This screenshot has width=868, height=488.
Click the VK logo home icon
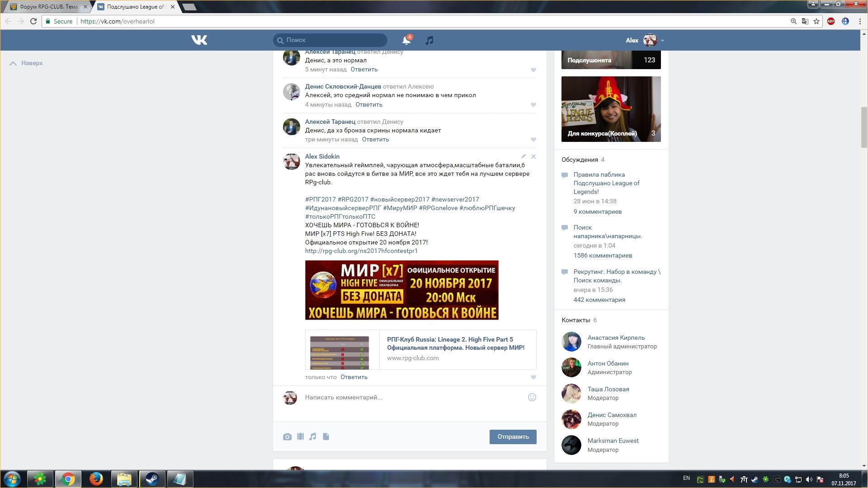click(199, 40)
